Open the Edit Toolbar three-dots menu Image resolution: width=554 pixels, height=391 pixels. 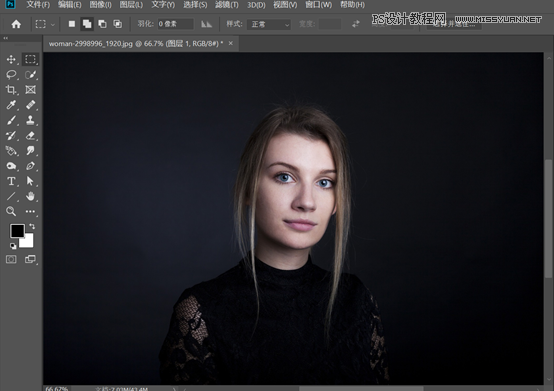tap(30, 211)
